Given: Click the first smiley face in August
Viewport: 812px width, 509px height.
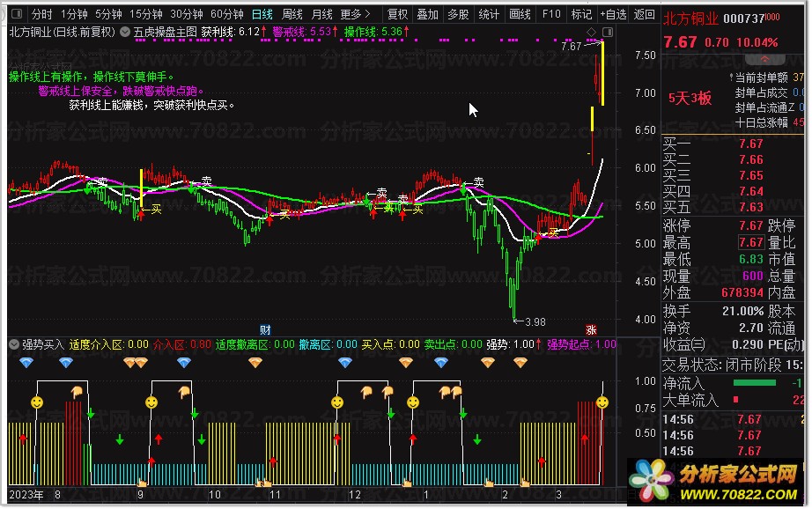Looking at the screenshot, I should (37, 402).
